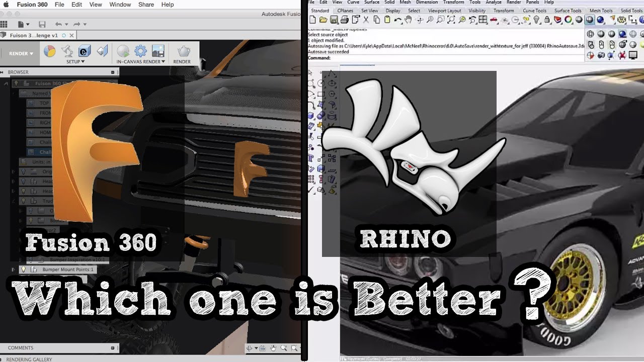Click the Print icon in Rhino toolbar
The image size is (644, 362).
[x=344, y=20]
